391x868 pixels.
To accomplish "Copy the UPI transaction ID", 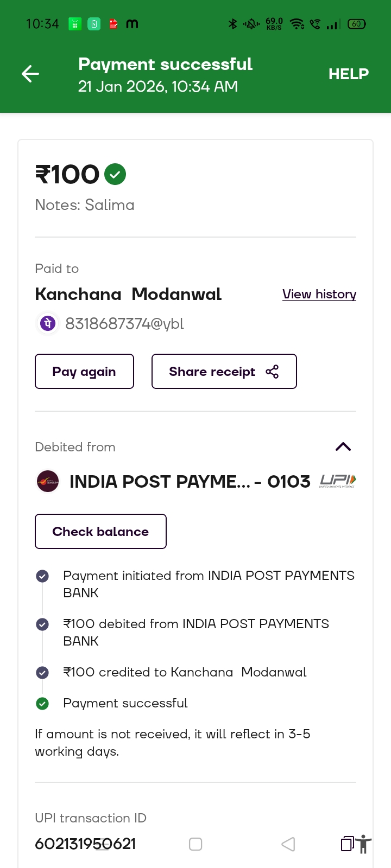I will point(347,844).
